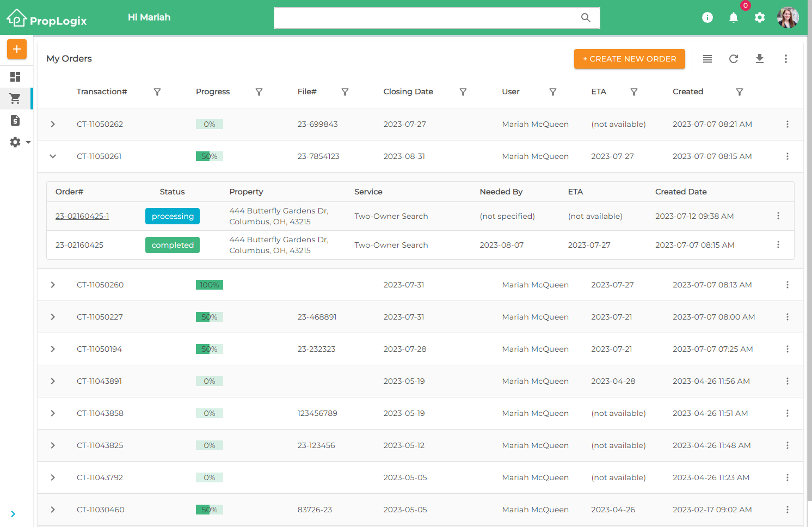Viewport: 812px width, 527px height.
Task: Open My Orders more options menu
Action: click(x=786, y=59)
